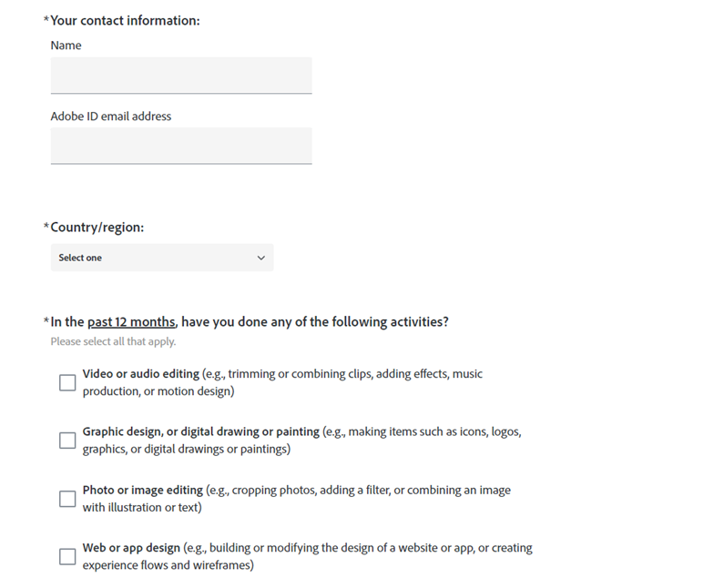
Task: Click into the Name input field
Action: pos(181,75)
